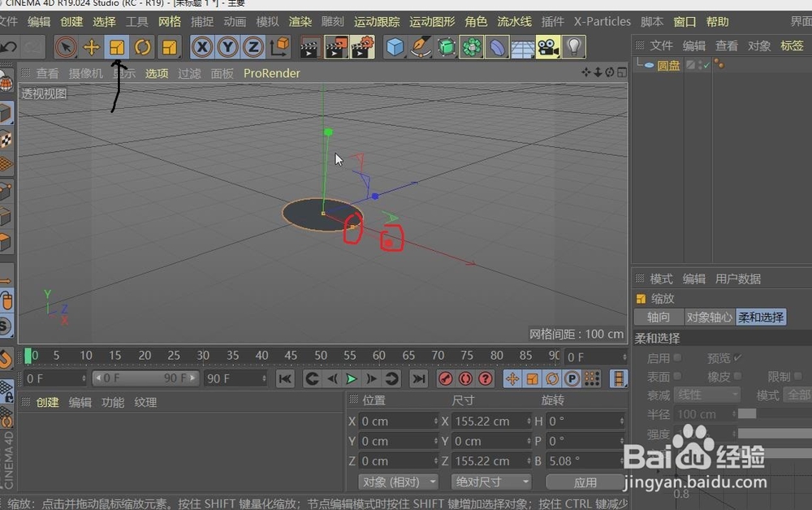The height and width of the screenshot is (510, 812).
Task: Add a Cube primitive
Action: (x=395, y=48)
